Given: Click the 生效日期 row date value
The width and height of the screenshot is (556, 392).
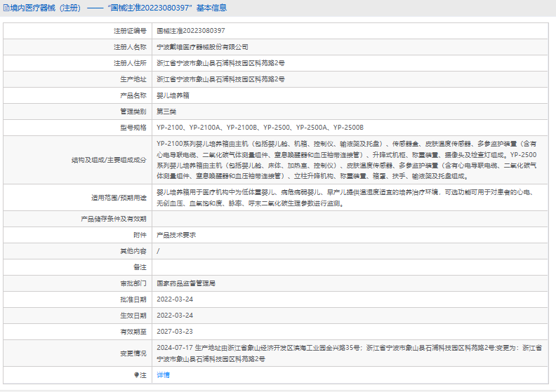Looking at the screenshot, I should (175, 316).
